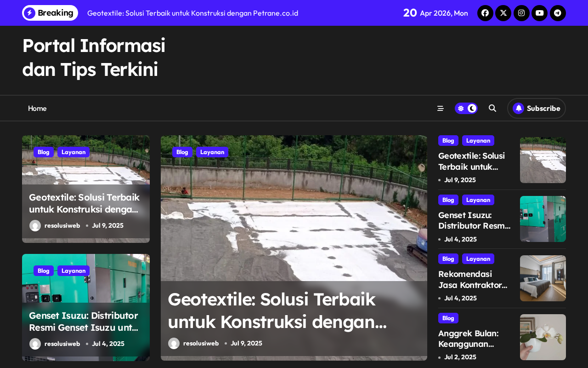Image resolution: width=588 pixels, height=368 pixels.
Task: Click the Blog tag on the Anggrek Bulan item
Action: click(x=448, y=318)
